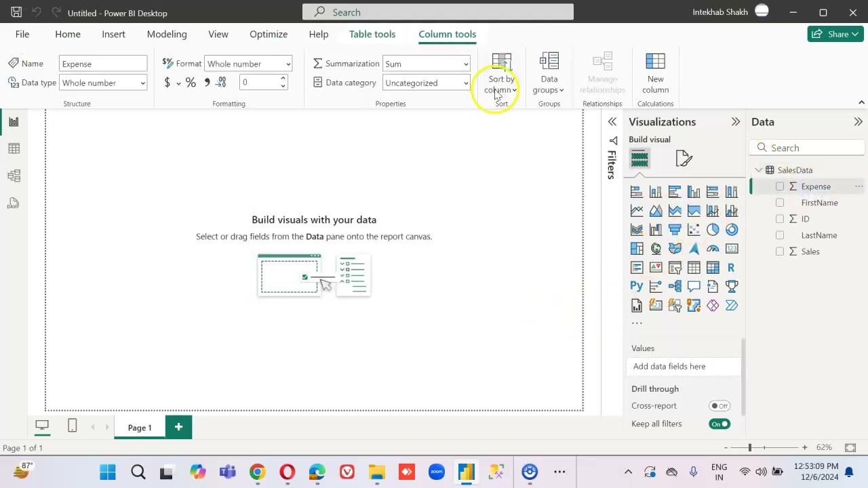
Task: Click the zoom in plus button
Action: pos(804,447)
